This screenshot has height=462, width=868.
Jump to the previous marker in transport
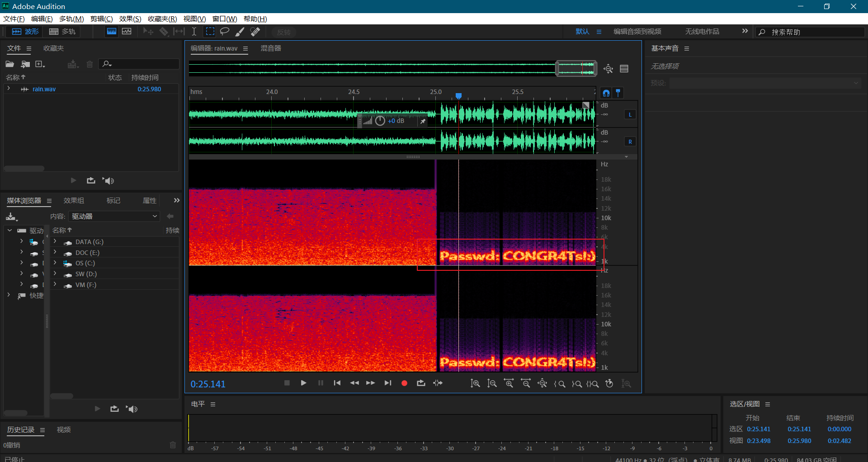[x=337, y=383]
